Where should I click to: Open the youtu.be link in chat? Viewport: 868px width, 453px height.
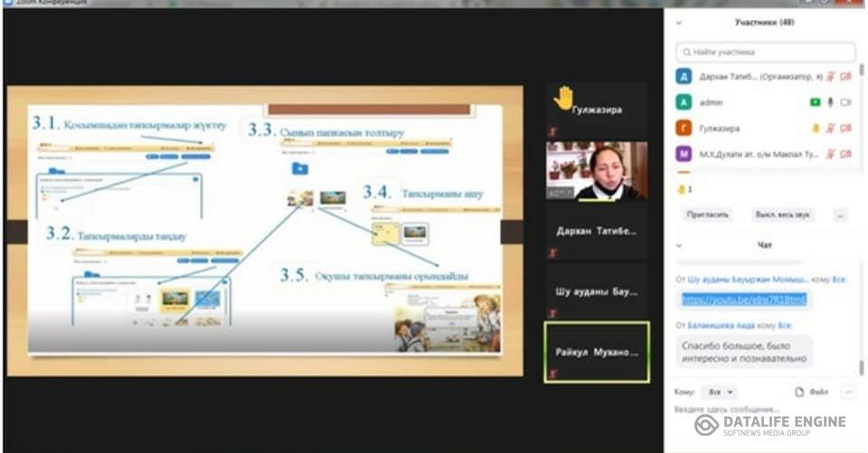pyautogui.click(x=743, y=300)
